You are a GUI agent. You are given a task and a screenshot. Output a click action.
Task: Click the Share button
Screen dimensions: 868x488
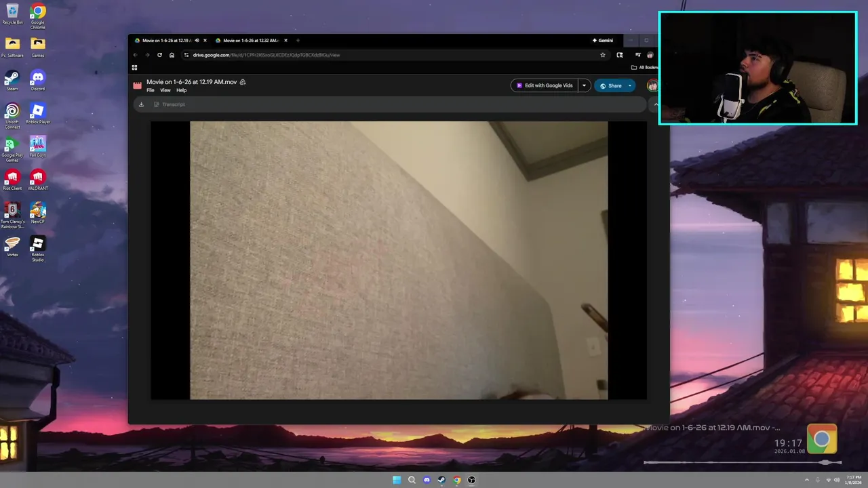pos(610,85)
